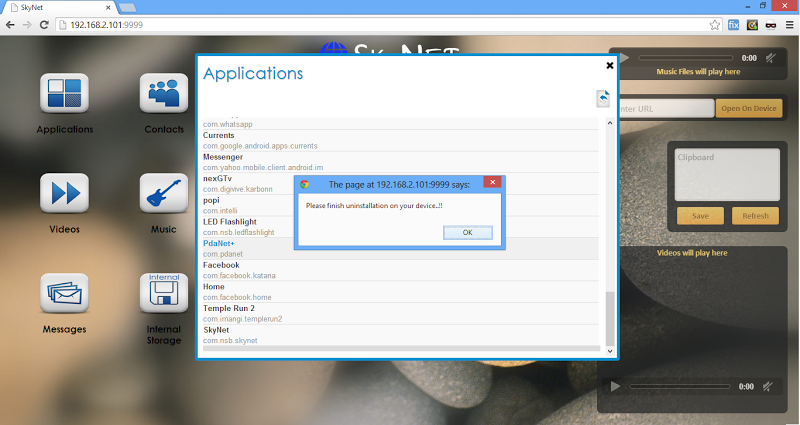Select Temple Run 2 app entry

click(x=401, y=313)
